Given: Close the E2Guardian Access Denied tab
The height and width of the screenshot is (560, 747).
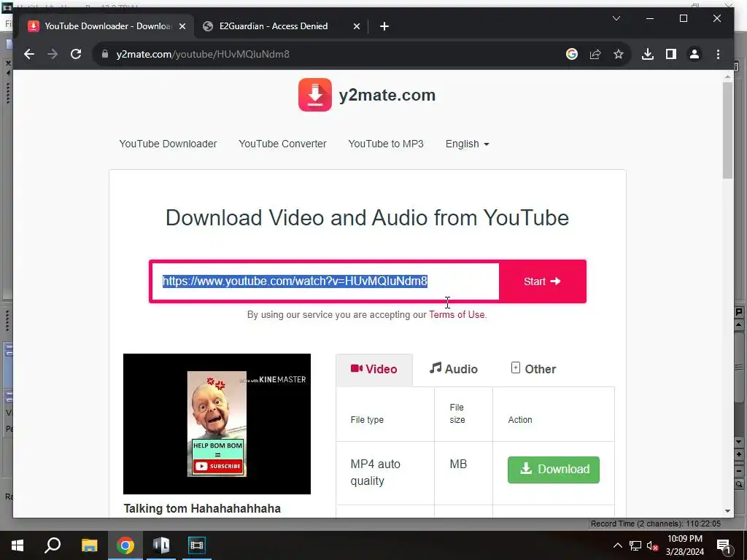Looking at the screenshot, I should click(x=356, y=26).
